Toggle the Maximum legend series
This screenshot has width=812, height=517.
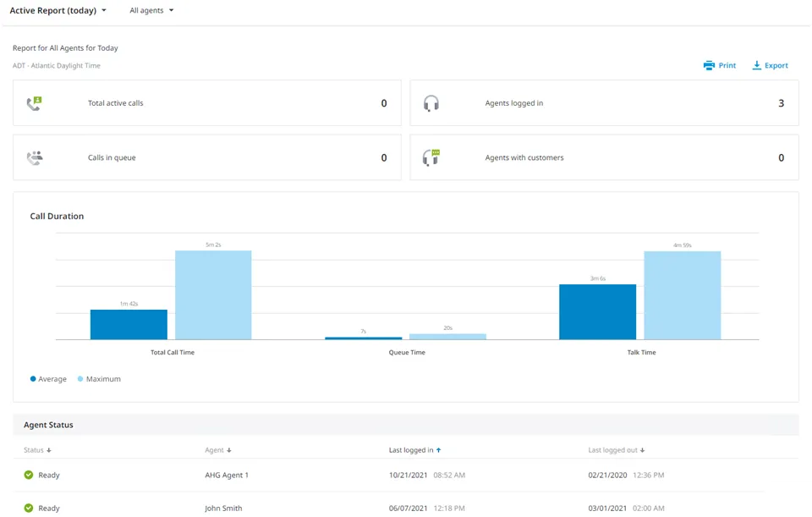pyautogui.click(x=99, y=379)
